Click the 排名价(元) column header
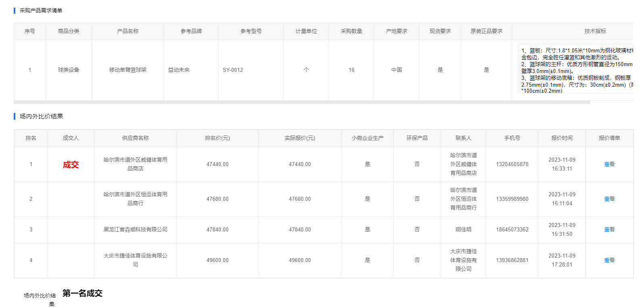The width and height of the screenshot is (644, 308). click(217, 138)
